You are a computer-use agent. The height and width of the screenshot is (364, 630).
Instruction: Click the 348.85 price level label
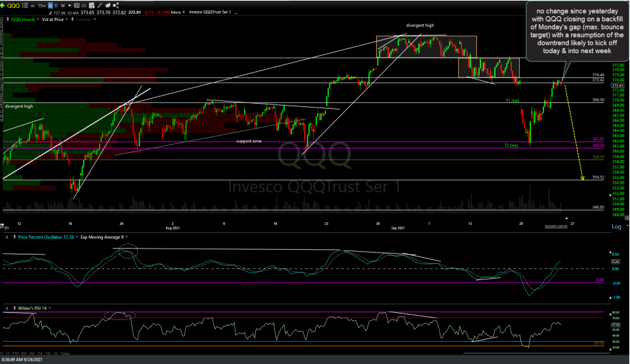click(x=598, y=207)
